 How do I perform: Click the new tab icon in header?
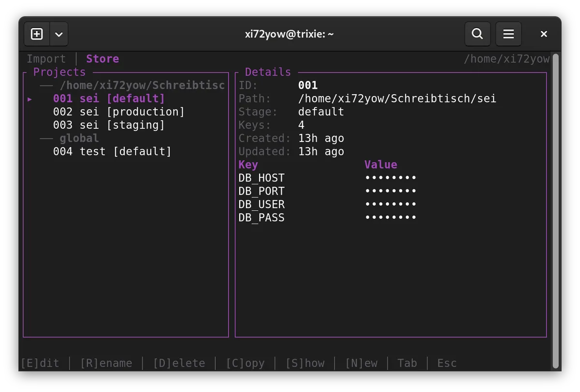click(37, 34)
